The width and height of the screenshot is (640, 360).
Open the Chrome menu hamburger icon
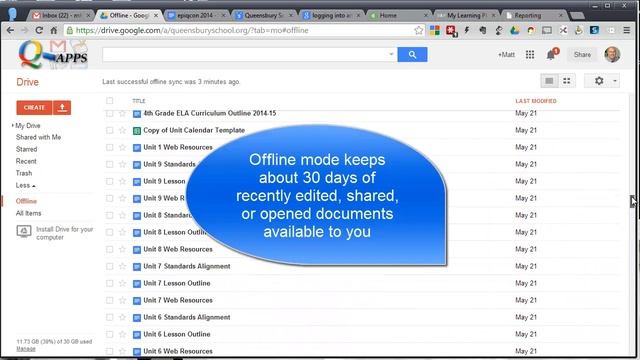point(627,30)
